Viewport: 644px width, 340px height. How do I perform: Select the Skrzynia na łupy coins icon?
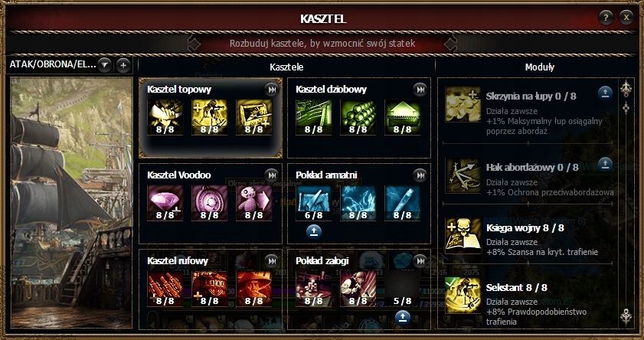[x=463, y=104]
